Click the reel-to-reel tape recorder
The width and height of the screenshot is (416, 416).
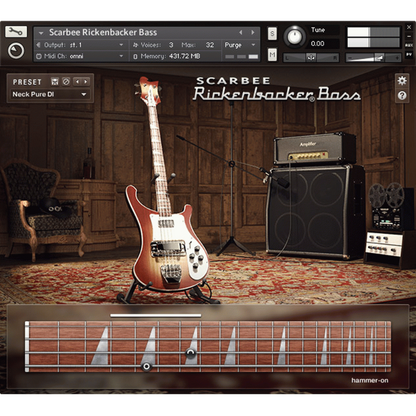tap(389, 207)
